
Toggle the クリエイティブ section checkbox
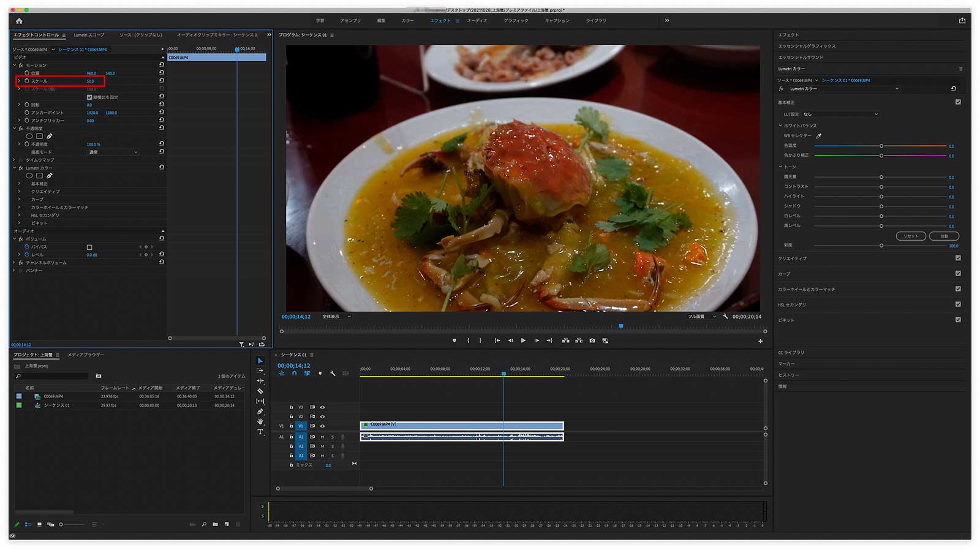pos(958,258)
